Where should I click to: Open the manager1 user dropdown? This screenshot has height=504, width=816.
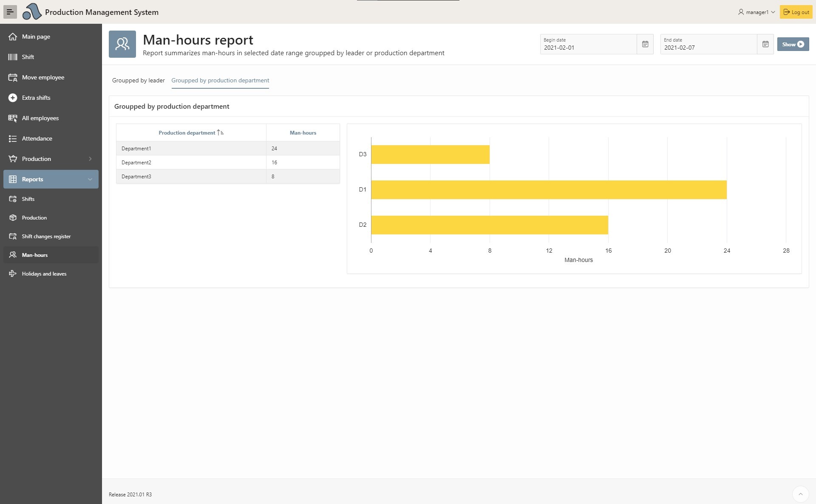click(756, 12)
